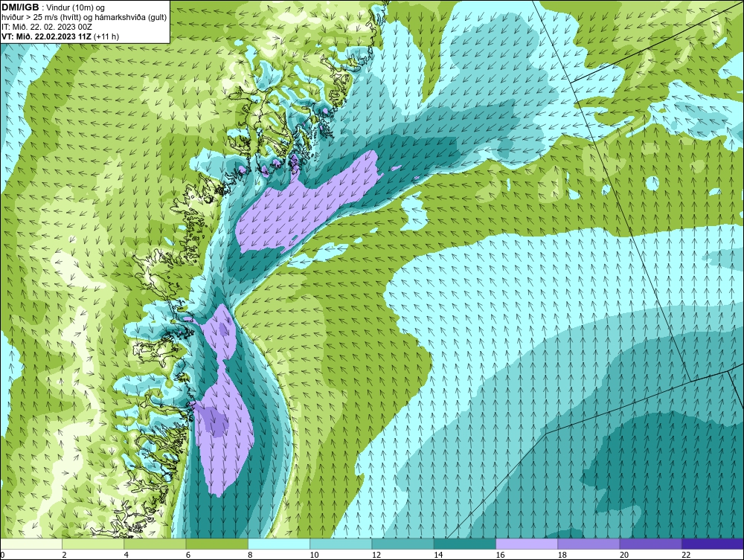Screen dimensions: 744x560
Task: Click the legend value label '0'
Action: tap(2, 555)
